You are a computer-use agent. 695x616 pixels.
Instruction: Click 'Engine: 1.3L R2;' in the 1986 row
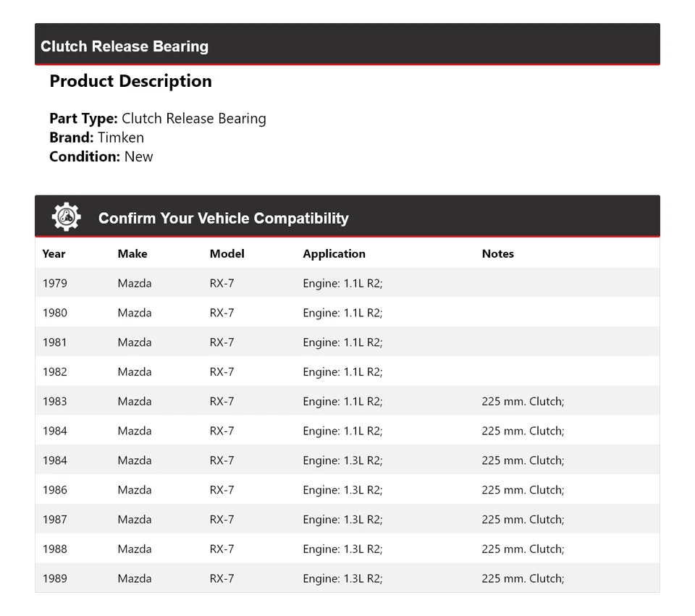[342, 491]
